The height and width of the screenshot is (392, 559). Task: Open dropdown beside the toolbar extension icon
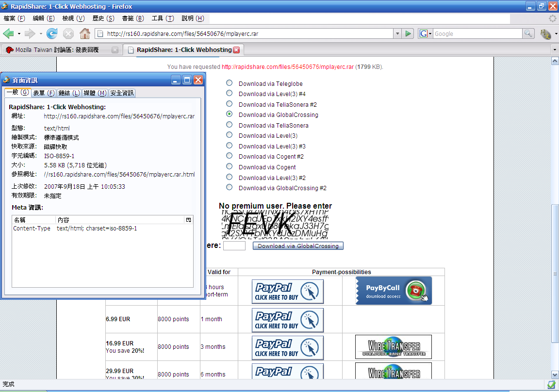point(556,34)
